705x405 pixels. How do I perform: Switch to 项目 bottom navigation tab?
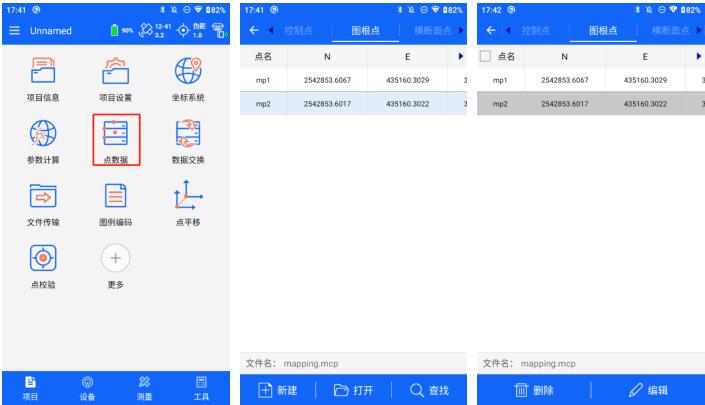30,388
